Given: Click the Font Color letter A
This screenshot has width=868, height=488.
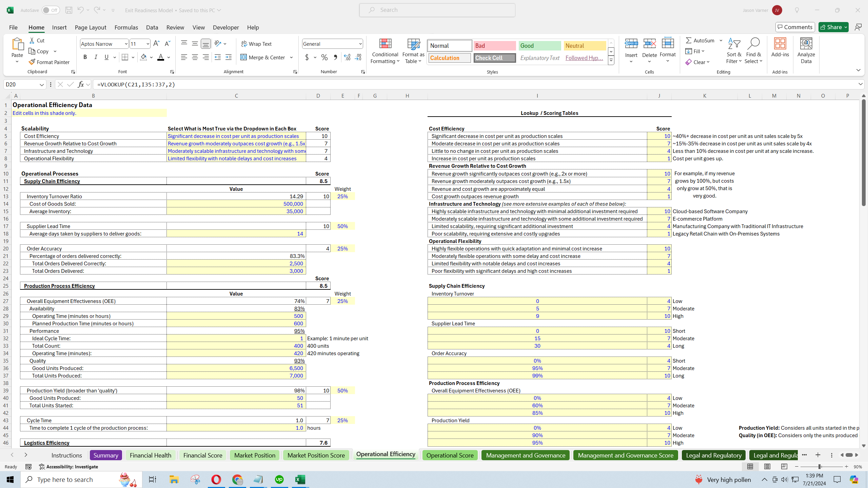Looking at the screenshot, I should [161, 57].
